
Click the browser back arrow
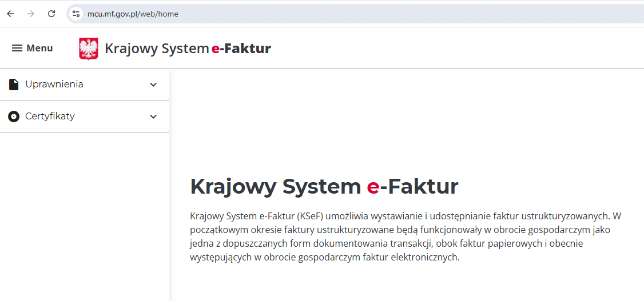10,14
